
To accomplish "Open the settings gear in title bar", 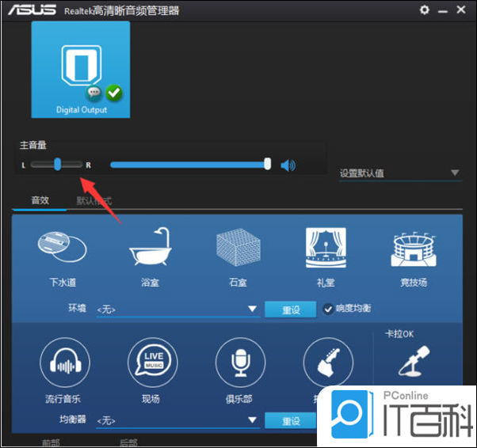I will pos(425,9).
